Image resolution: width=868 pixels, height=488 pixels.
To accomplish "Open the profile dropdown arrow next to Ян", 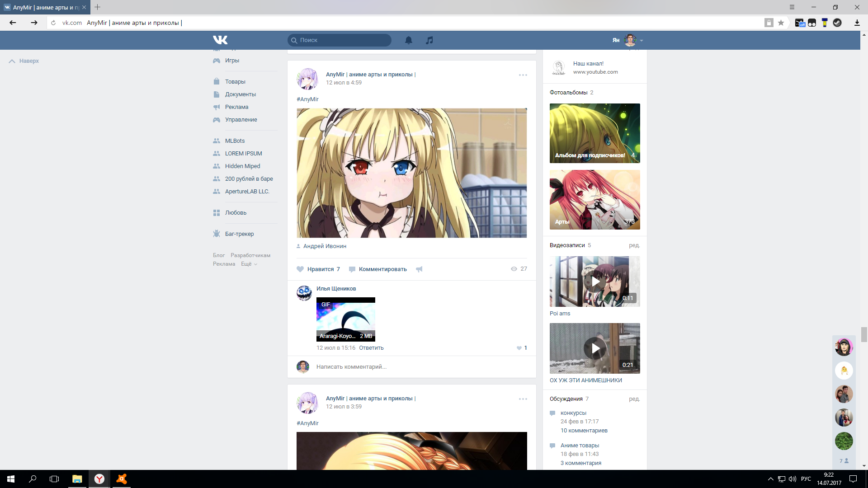I will click(642, 41).
